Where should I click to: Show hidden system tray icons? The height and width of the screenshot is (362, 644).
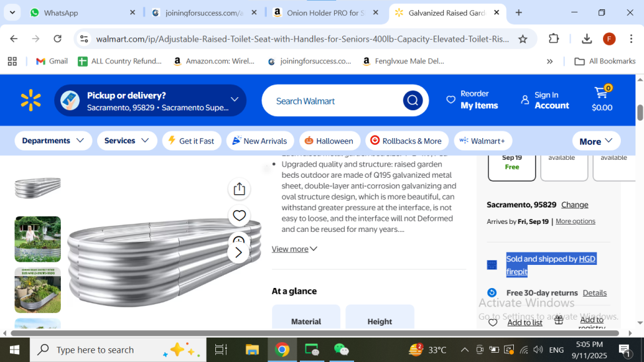point(464,350)
